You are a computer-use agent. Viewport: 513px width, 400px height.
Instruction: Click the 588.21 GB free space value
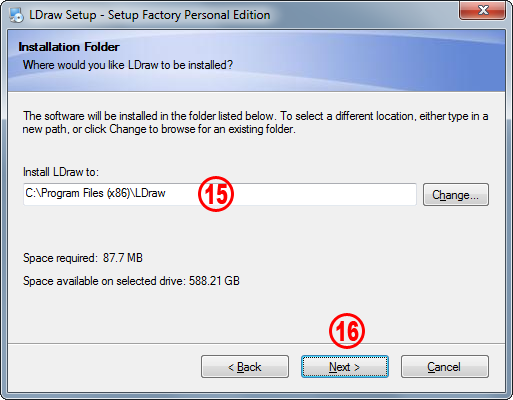tap(214, 281)
